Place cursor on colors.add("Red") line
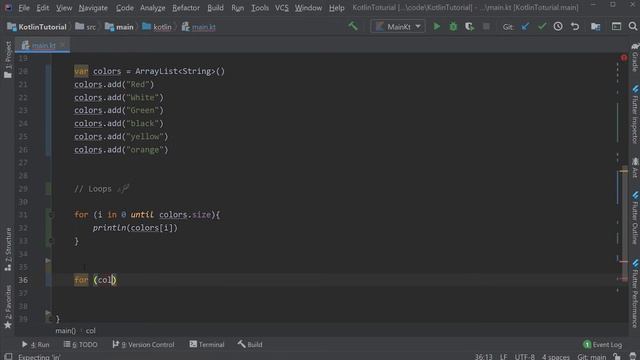The width and height of the screenshot is (640, 360). coord(114,84)
